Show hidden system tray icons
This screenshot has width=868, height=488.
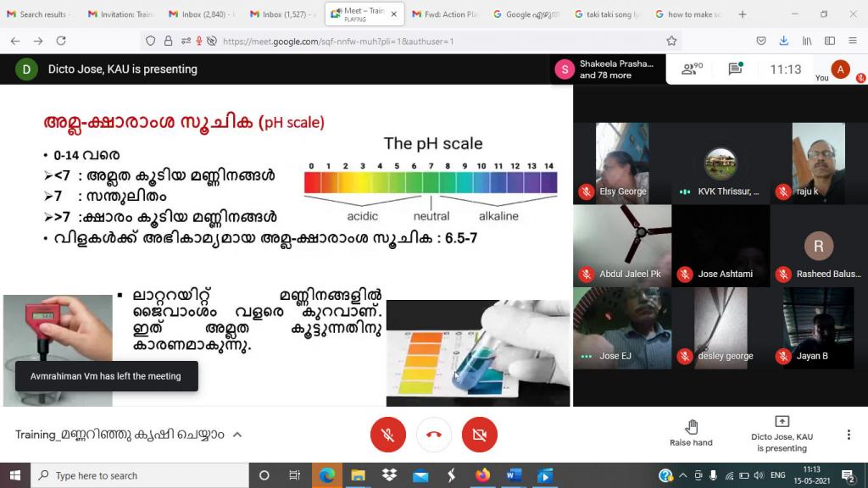point(683,475)
